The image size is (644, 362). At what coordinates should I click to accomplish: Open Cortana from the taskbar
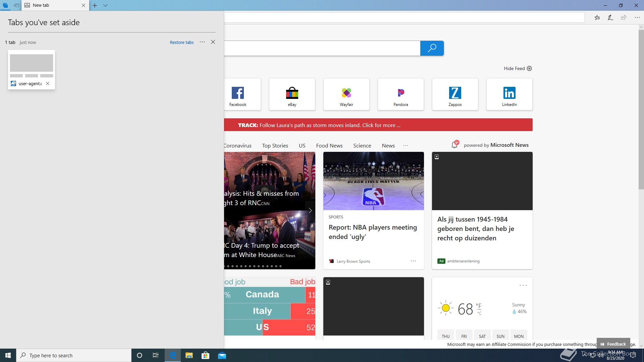click(x=140, y=355)
